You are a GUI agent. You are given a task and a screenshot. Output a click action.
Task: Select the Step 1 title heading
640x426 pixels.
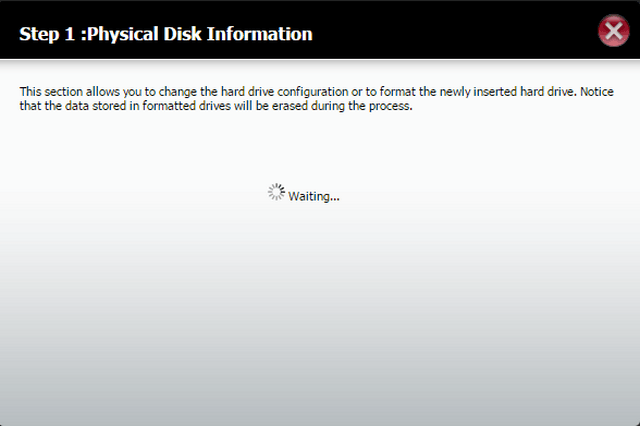coord(166,34)
